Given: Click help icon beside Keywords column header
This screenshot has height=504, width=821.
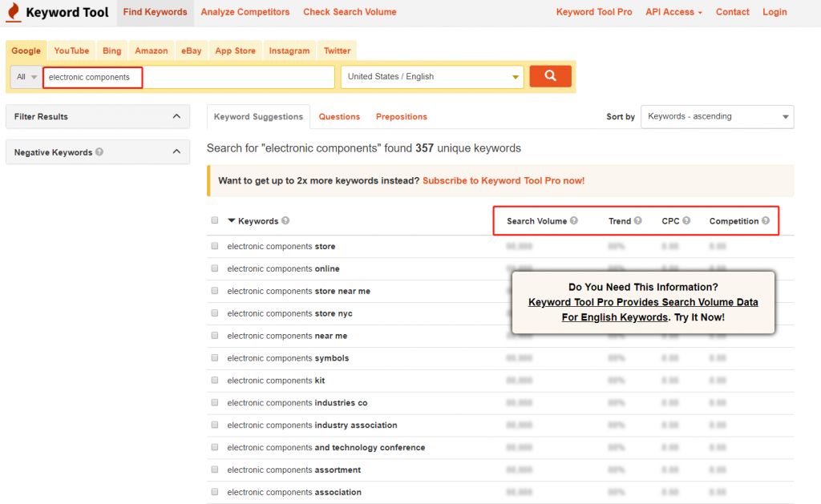Looking at the screenshot, I should pyautogui.click(x=285, y=220).
